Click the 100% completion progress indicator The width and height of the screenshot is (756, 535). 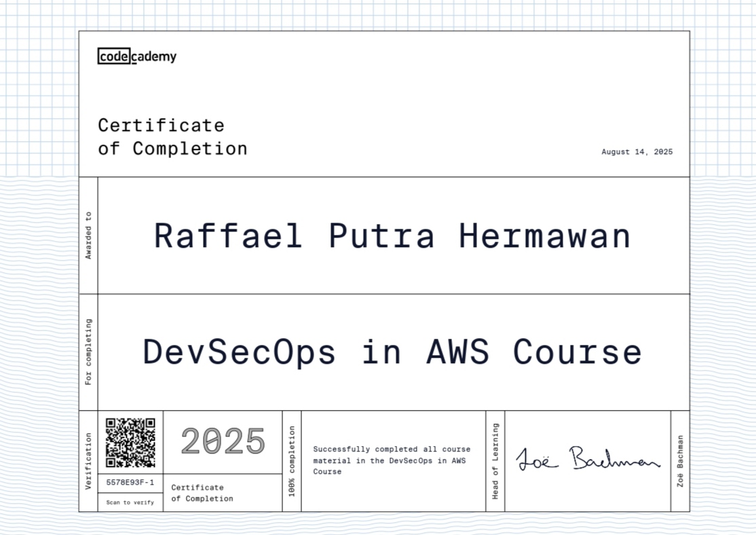(x=292, y=460)
